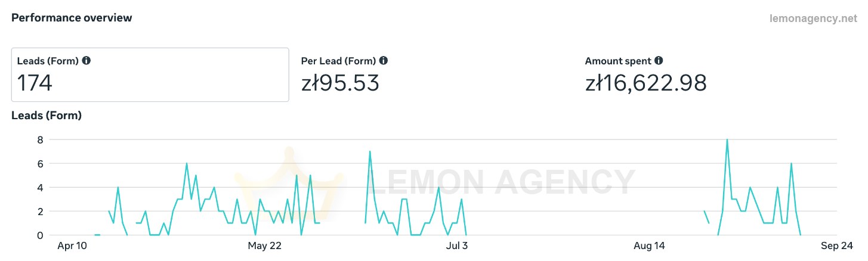Image resolution: width=868 pixels, height=261 pixels.
Task: Click the Sep 24 date label
Action: (837, 246)
